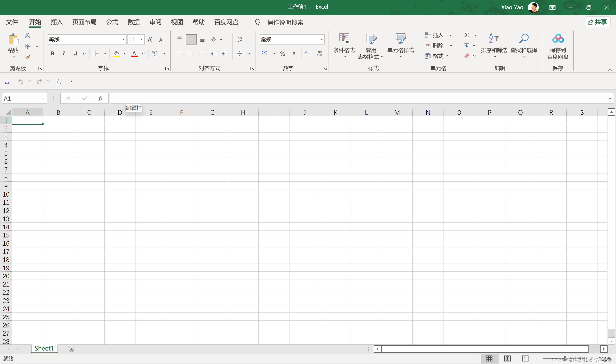Click the 共享 (Share) button

point(598,22)
